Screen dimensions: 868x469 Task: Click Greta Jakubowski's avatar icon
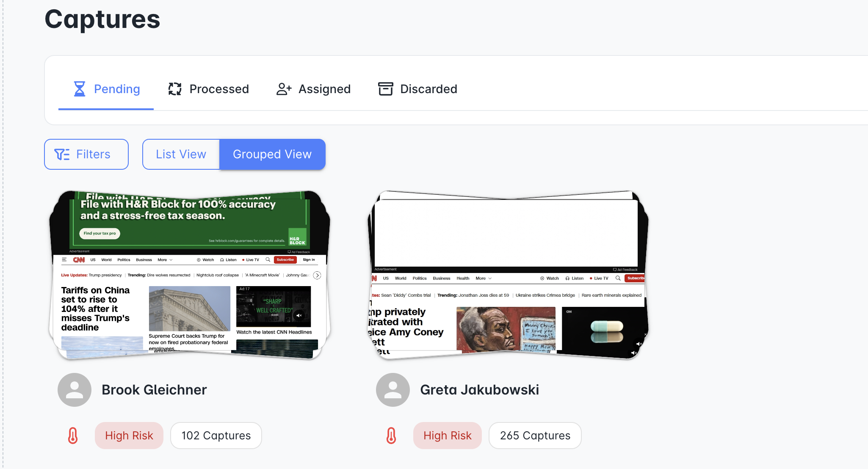[393, 390]
